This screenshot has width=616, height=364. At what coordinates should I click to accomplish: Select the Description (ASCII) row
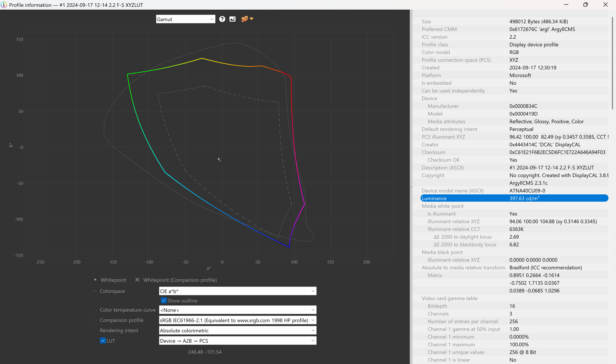coord(514,167)
